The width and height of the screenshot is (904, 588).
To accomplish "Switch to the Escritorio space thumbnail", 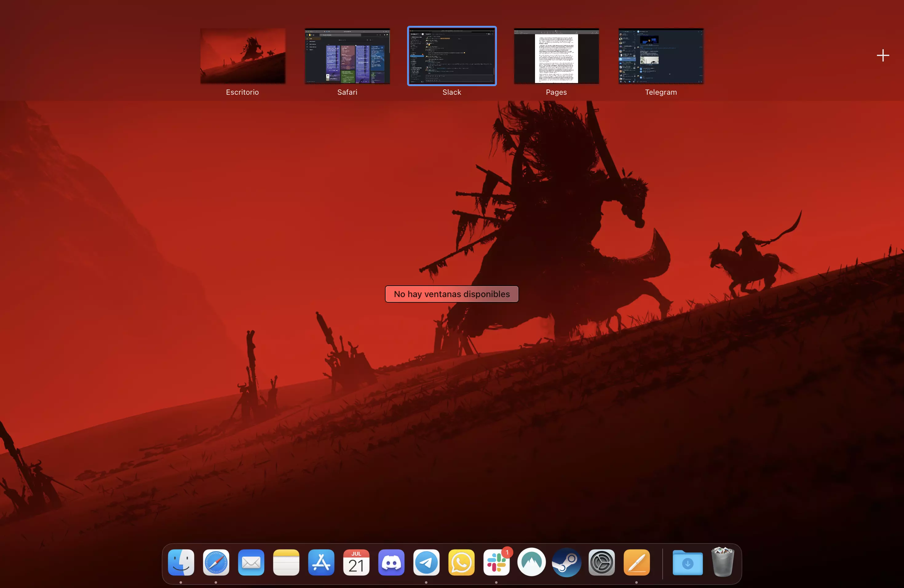I will [x=243, y=56].
